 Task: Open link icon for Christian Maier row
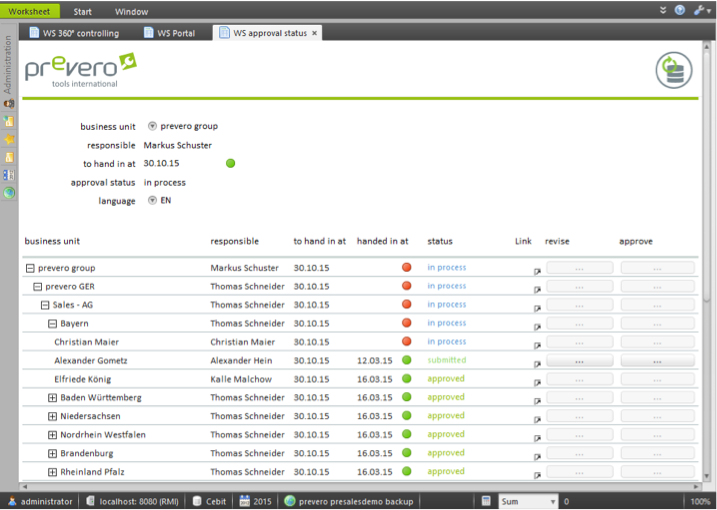537,345
